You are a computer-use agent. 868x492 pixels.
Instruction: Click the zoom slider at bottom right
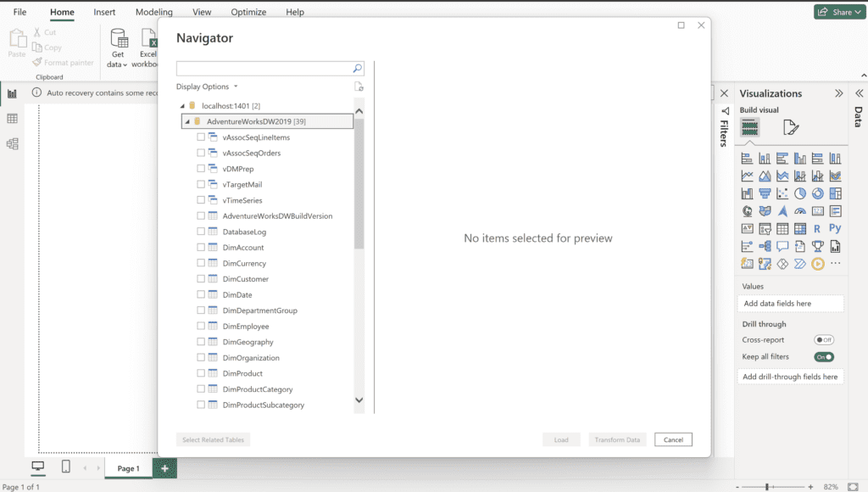coord(767,487)
